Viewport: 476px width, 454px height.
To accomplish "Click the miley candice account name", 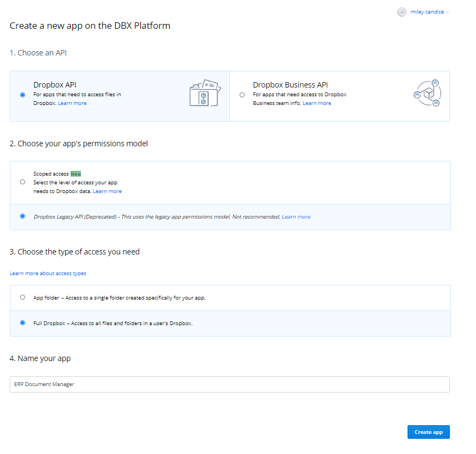I will [x=427, y=12].
